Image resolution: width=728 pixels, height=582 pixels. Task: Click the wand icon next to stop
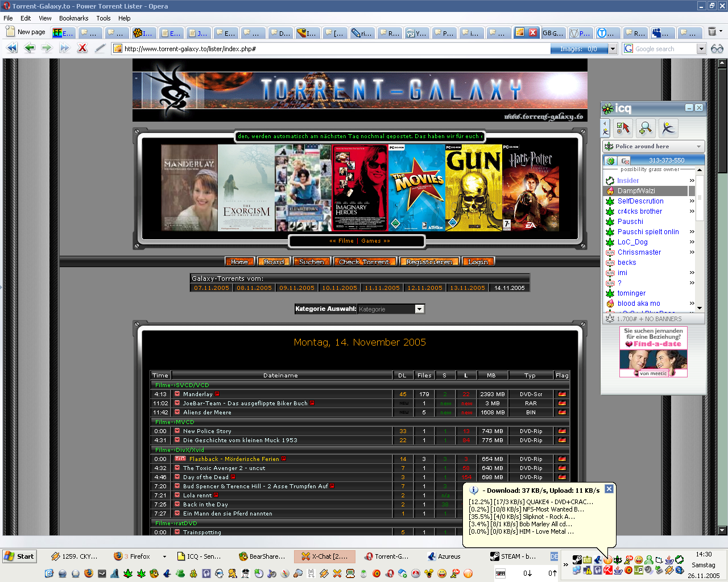(100, 48)
